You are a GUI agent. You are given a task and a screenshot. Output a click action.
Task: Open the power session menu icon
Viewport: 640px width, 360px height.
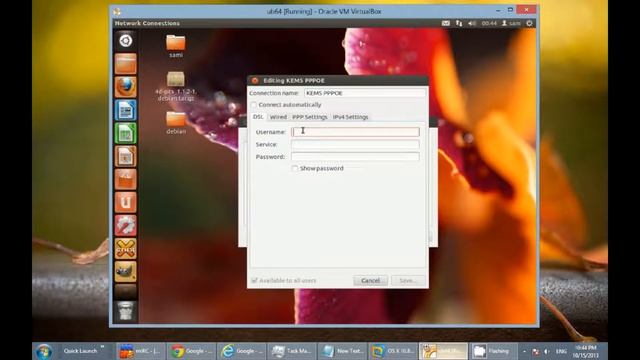pos(529,23)
